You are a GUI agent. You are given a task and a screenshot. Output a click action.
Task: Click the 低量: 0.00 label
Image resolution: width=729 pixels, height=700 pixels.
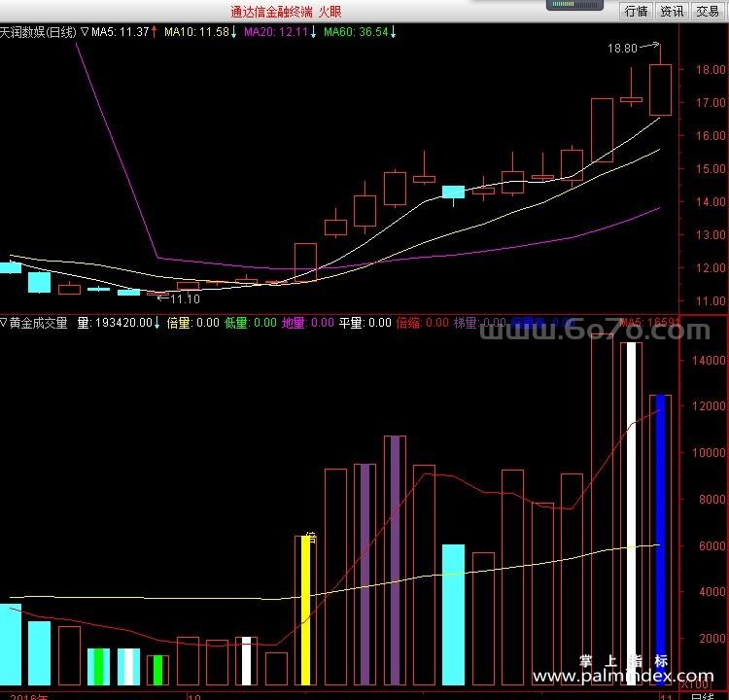(251, 323)
